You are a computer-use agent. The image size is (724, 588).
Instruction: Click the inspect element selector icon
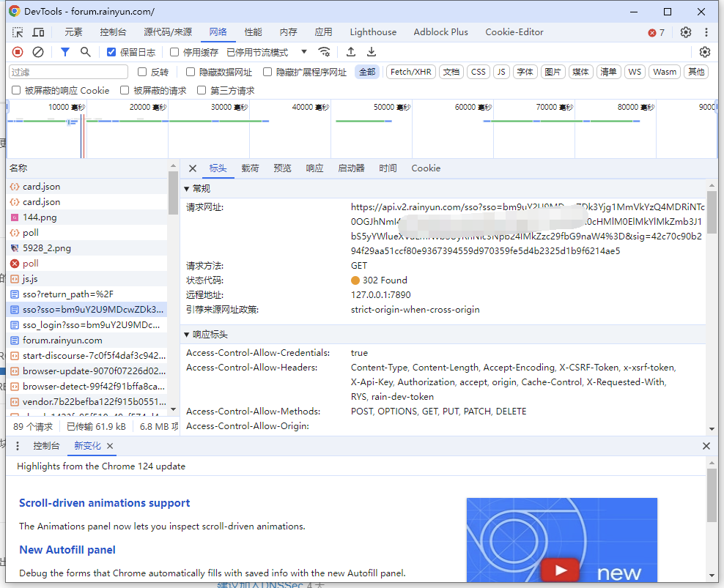18,32
